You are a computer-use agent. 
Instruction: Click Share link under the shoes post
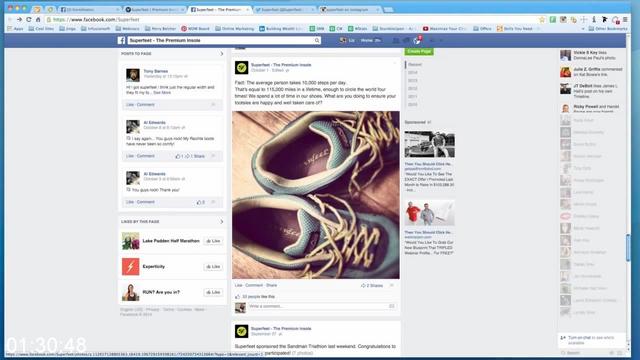pyautogui.click(x=271, y=285)
